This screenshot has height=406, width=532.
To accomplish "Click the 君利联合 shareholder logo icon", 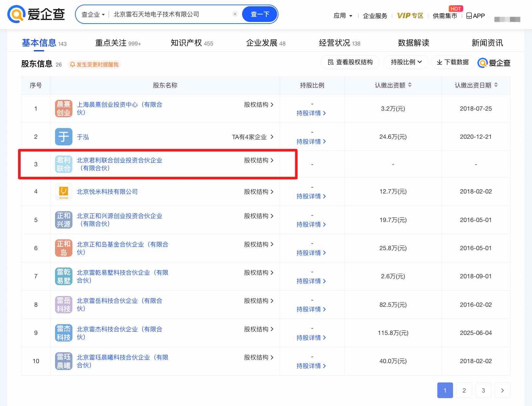I will tap(64, 164).
